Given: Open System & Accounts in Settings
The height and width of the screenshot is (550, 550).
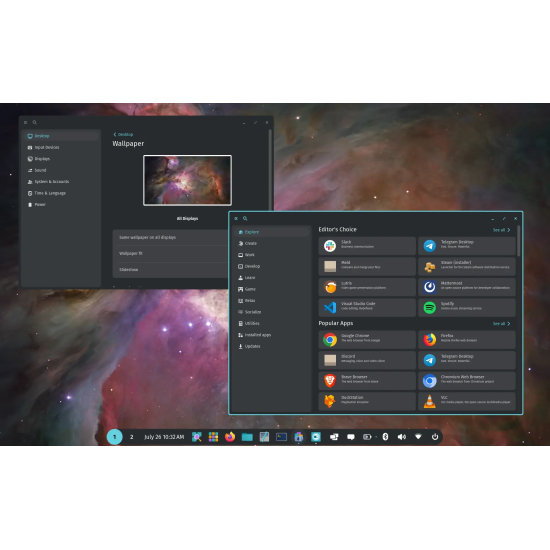Looking at the screenshot, I should coord(61,182).
